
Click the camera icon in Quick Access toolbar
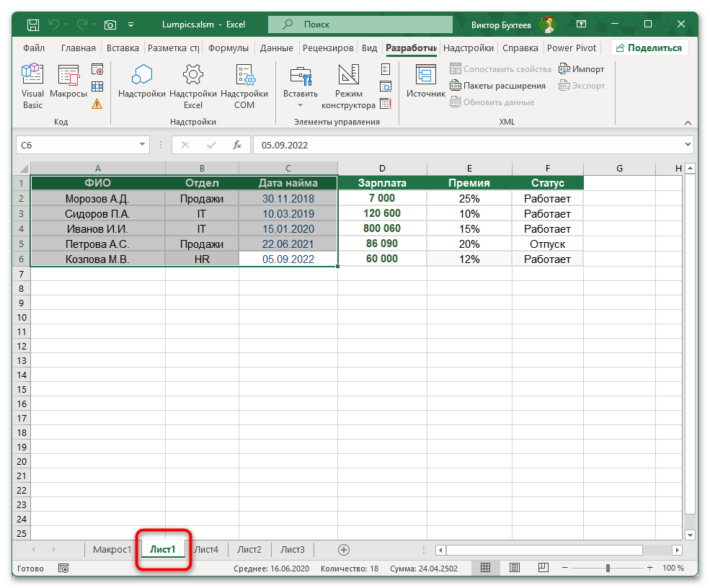coord(110,24)
